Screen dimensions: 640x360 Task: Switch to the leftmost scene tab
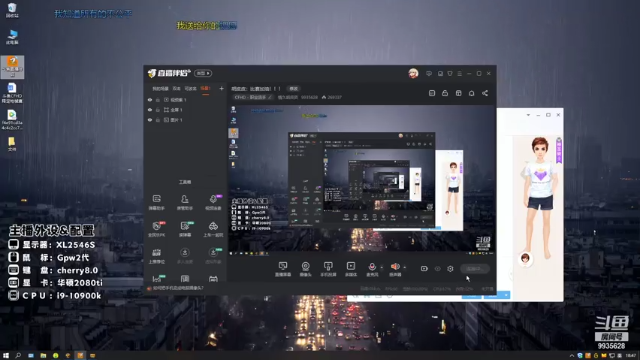click(x=160, y=89)
